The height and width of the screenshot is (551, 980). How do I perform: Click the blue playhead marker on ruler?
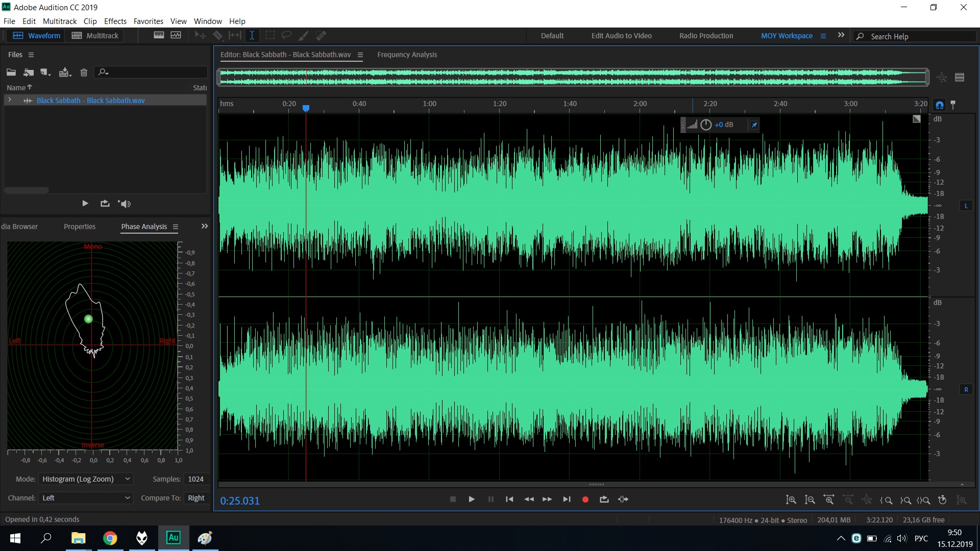tap(306, 108)
